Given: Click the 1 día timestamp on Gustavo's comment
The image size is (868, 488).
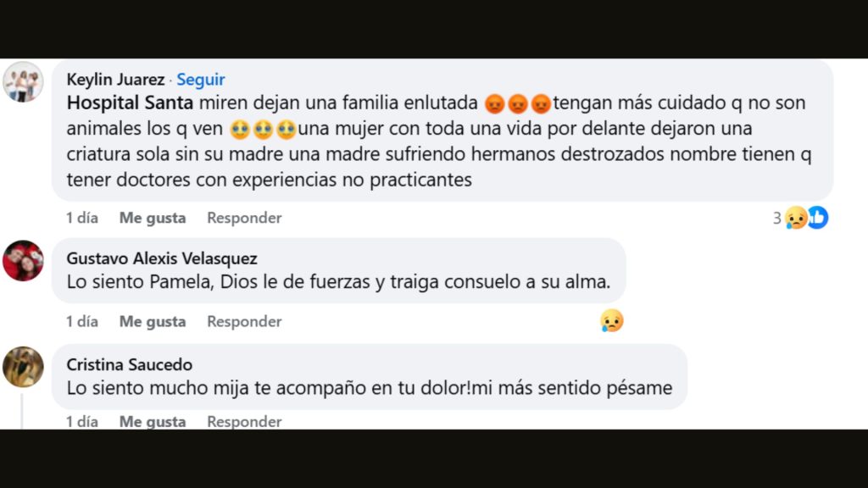Looking at the screenshot, I should (x=81, y=322).
